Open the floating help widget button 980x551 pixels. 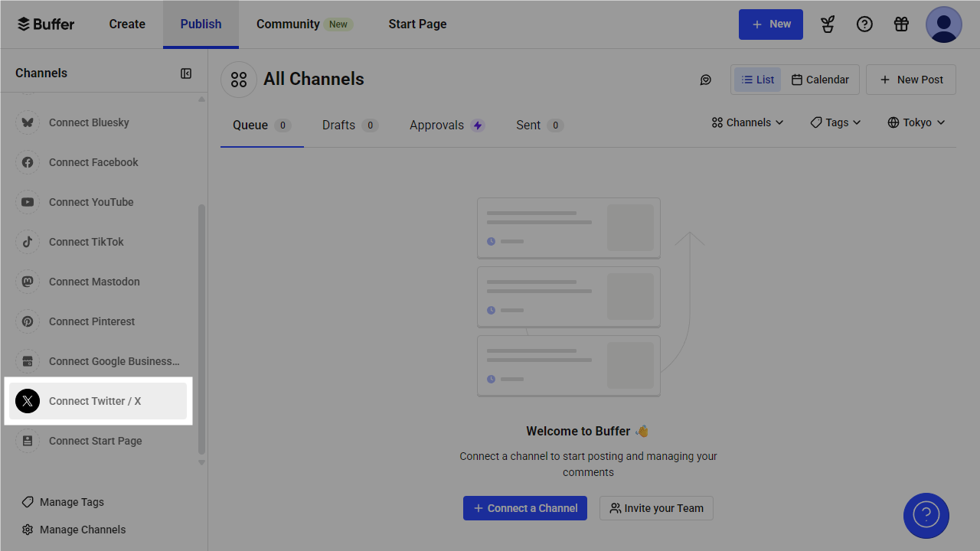(926, 516)
